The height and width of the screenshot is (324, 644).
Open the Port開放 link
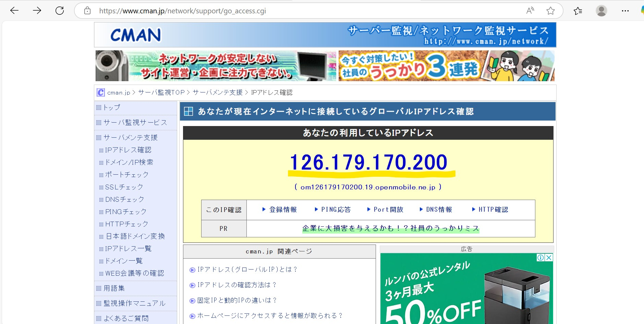click(x=388, y=210)
